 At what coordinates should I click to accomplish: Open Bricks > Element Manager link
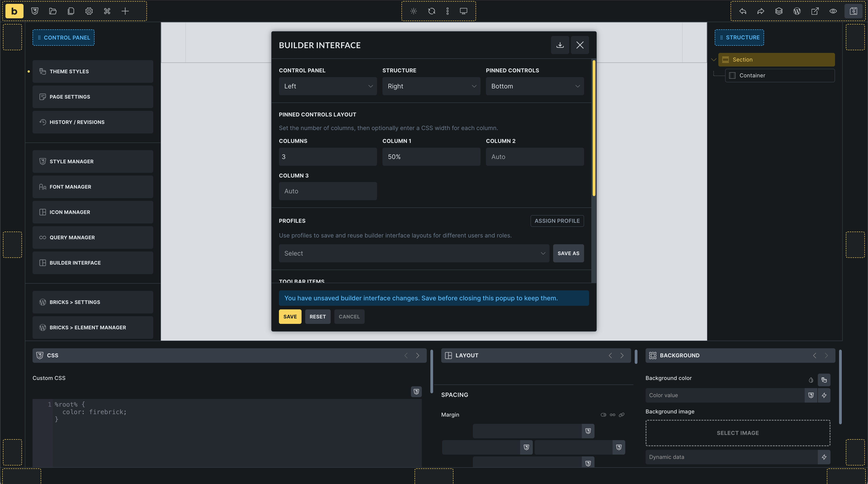coord(93,327)
